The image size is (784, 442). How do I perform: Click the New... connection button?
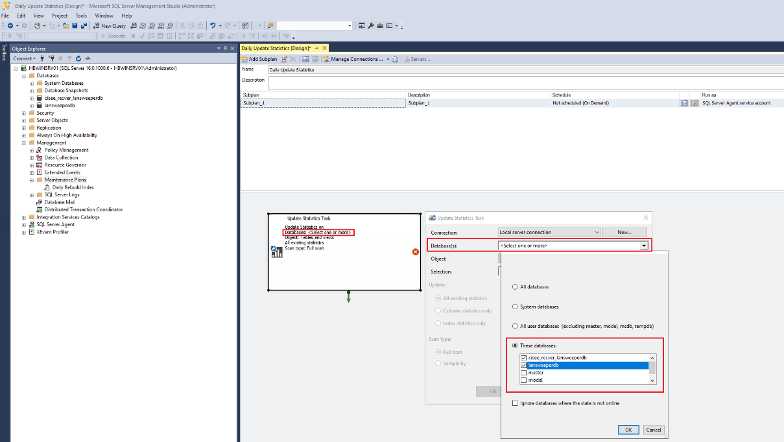624,232
